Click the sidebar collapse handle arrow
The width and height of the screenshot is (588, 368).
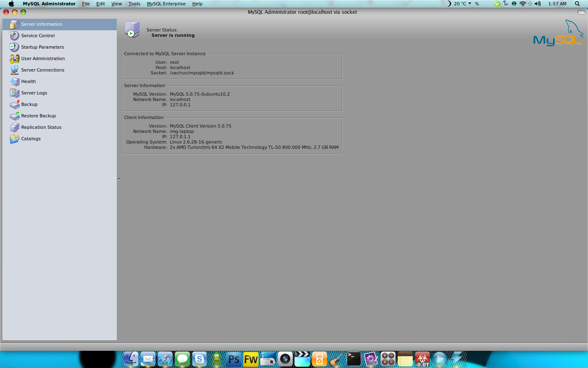[119, 179]
